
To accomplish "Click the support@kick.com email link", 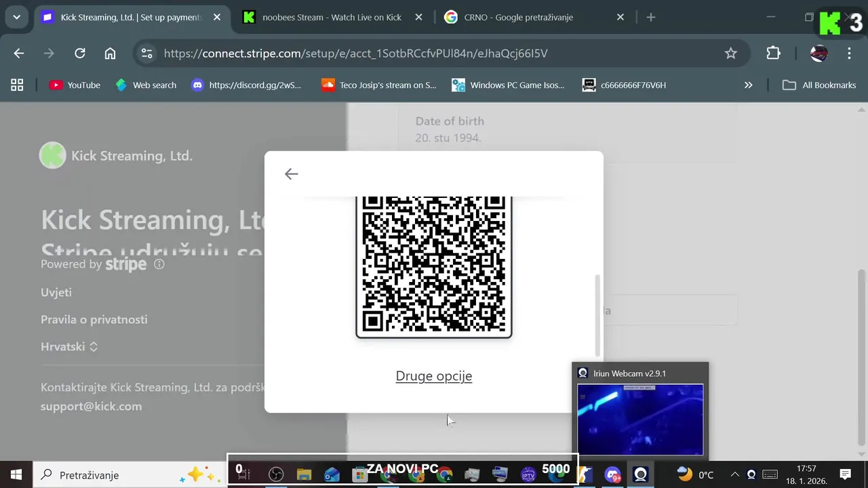I will tap(92, 407).
